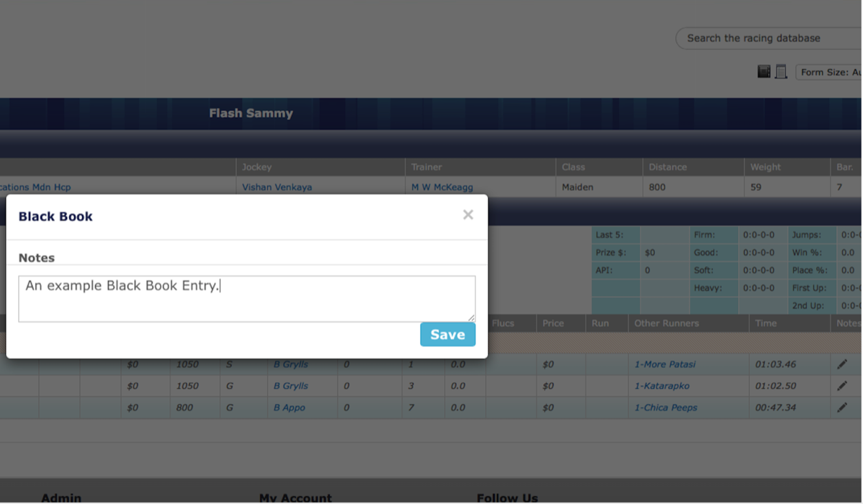Open the Mdn Hcp race link

35,187
